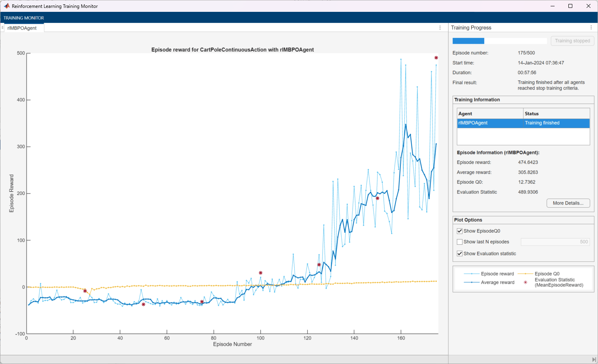The width and height of the screenshot is (598, 364).
Task: Click the Training stopped button
Action: 572,41
